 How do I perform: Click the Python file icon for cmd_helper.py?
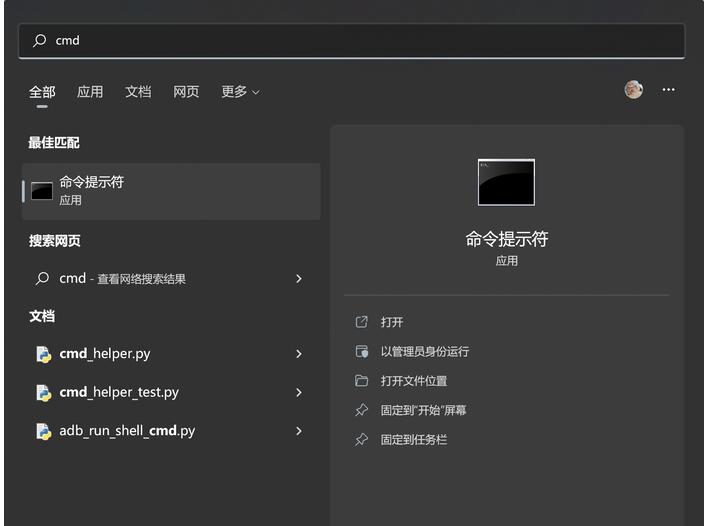(44, 354)
